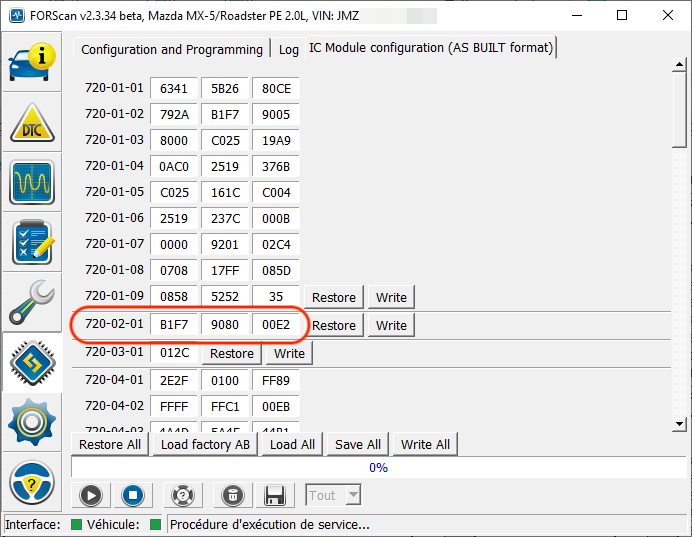This screenshot has width=692, height=537.
Task: Click Load factory AB button
Action: [x=205, y=444]
